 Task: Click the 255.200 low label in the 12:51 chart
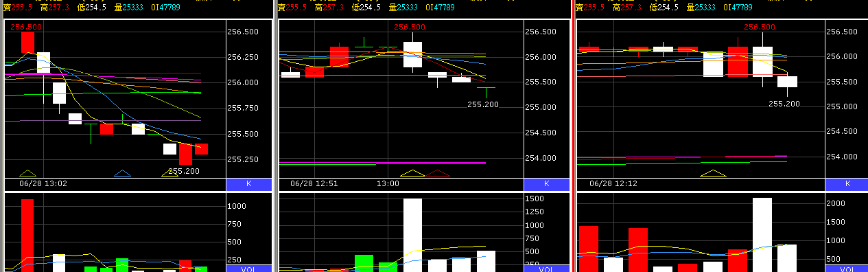tap(484, 104)
